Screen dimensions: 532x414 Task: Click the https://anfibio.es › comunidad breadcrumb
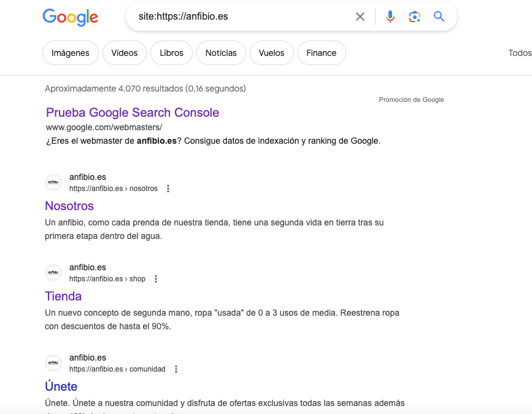click(117, 369)
